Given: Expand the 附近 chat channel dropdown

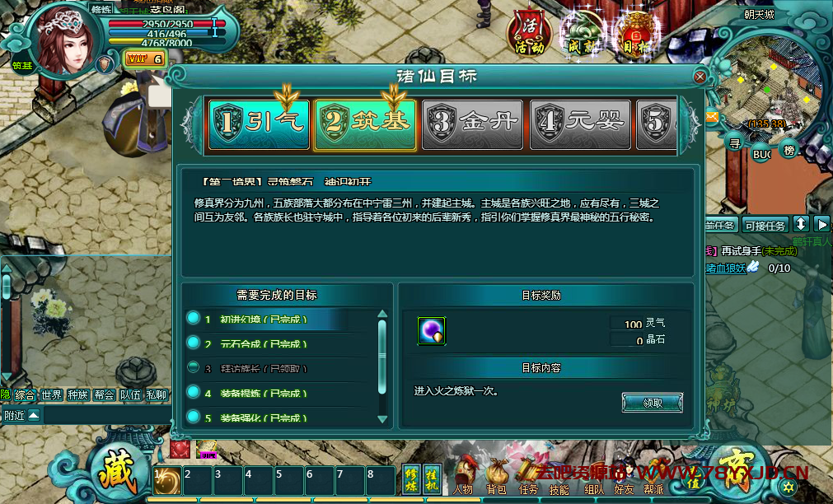Looking at the screenshot, I should point(34,415).
